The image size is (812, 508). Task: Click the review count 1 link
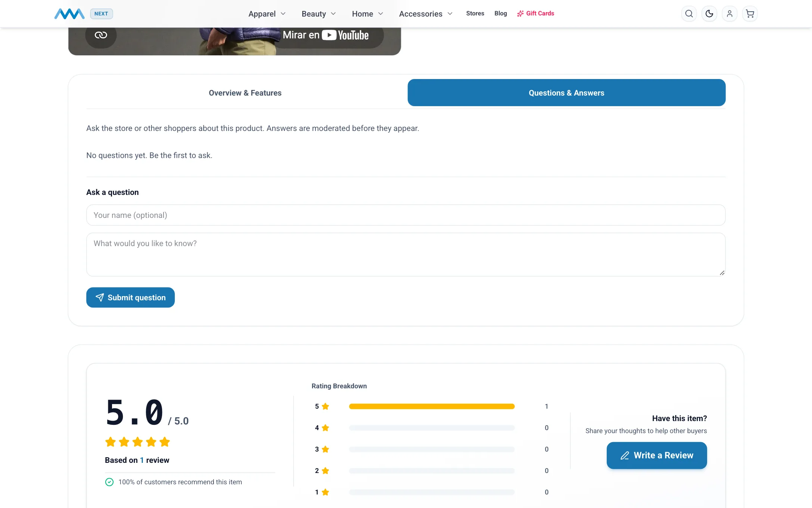point(142,460)
